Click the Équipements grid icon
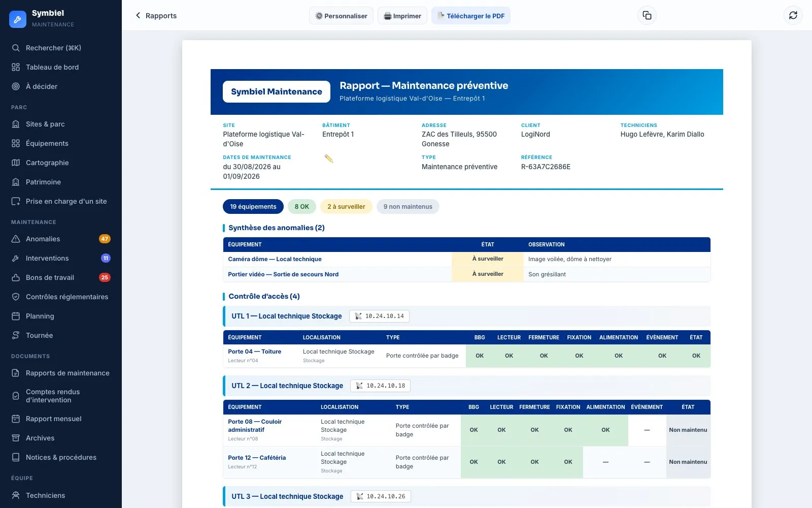This screenshot has width=812, height=508. pos(16,143)
